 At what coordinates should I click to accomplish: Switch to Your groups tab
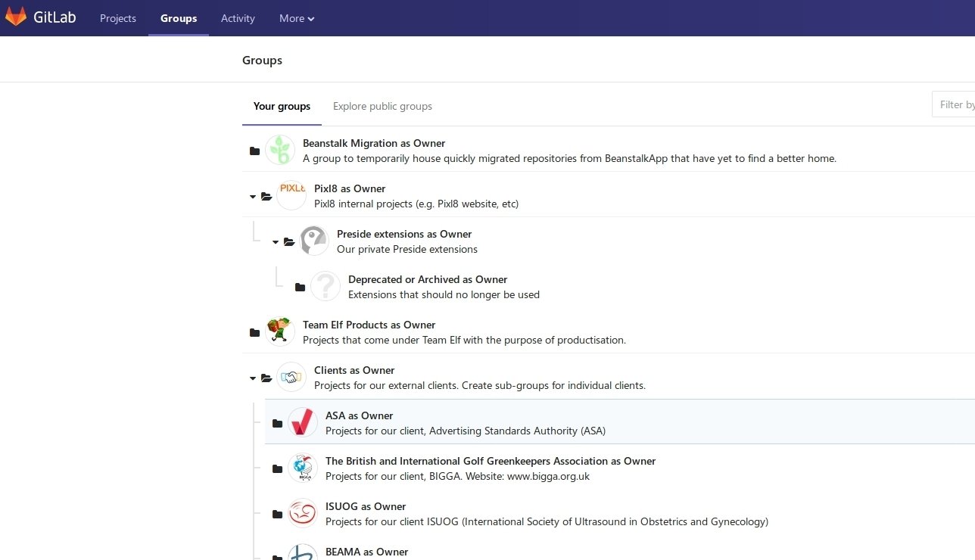(282, 106)
